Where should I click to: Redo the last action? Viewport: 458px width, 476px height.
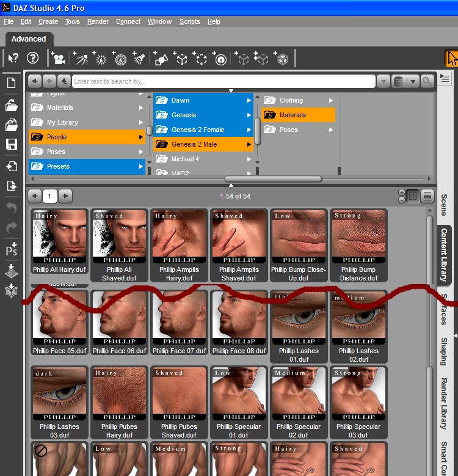(x=12, y=227)
